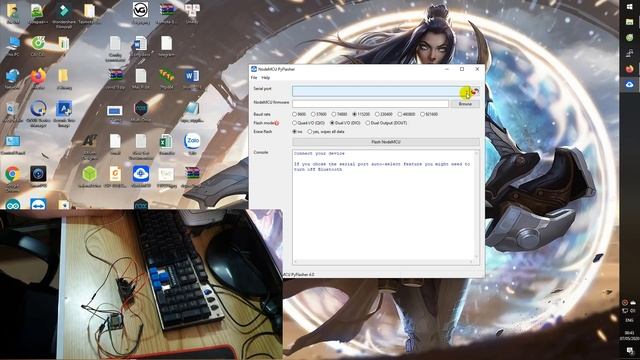Set Erase flash to yes, wipes all data
This screenshot has width=640, height=360.
[326, 132]
